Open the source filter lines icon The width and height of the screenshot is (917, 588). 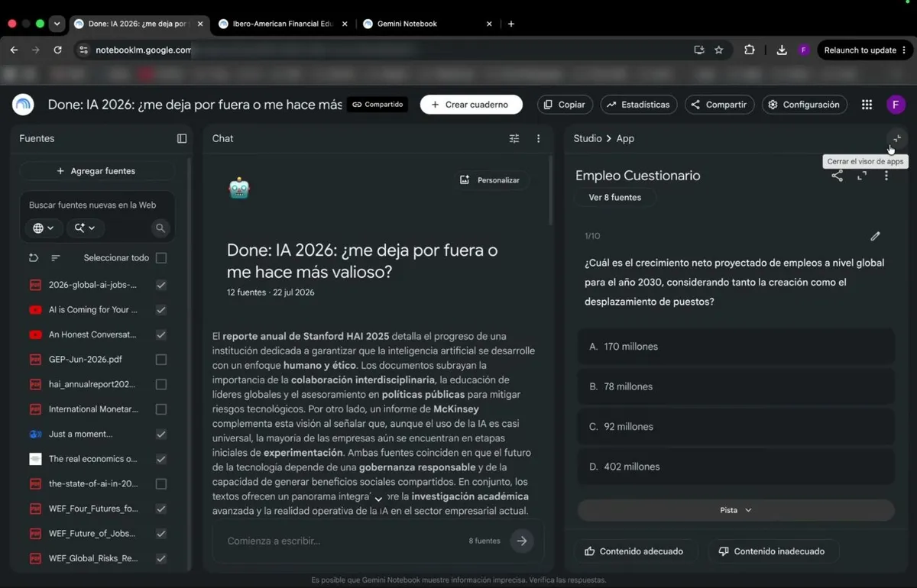click(56, 258)
